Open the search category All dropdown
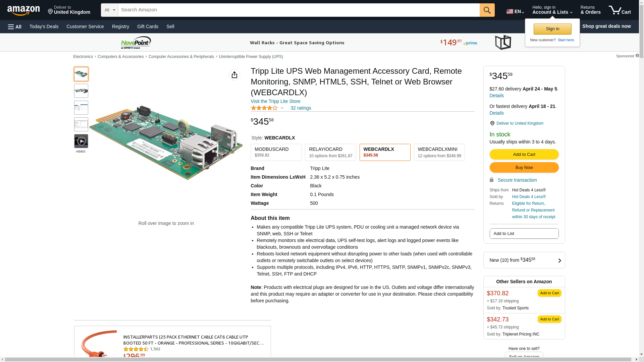 coord(110,10)
